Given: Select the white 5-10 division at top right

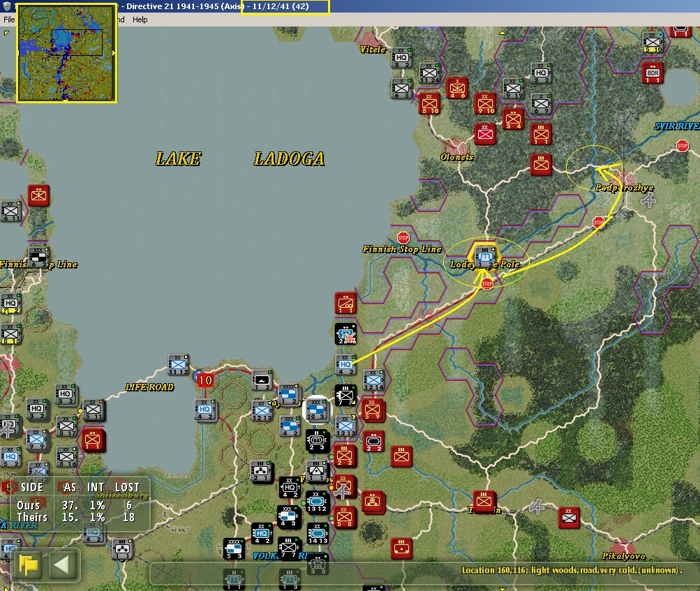Looking at the screenshot, I should point(653,43).
